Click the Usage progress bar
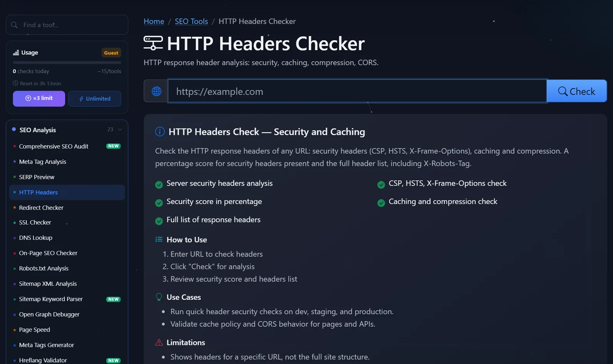This screenshot has height=364, width=613. pos(67,62)
